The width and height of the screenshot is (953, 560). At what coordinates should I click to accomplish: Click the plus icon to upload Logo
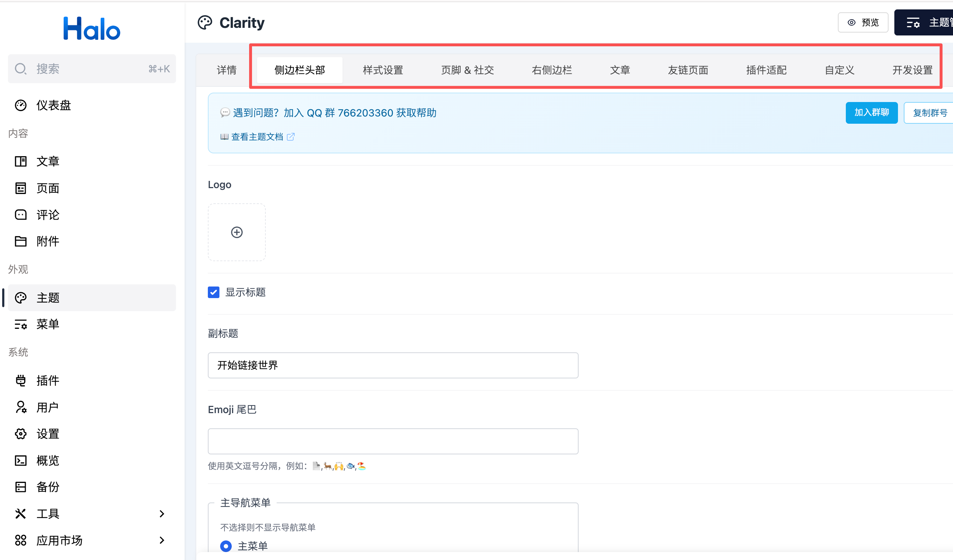pyautogui.click(x=237, y=232)
